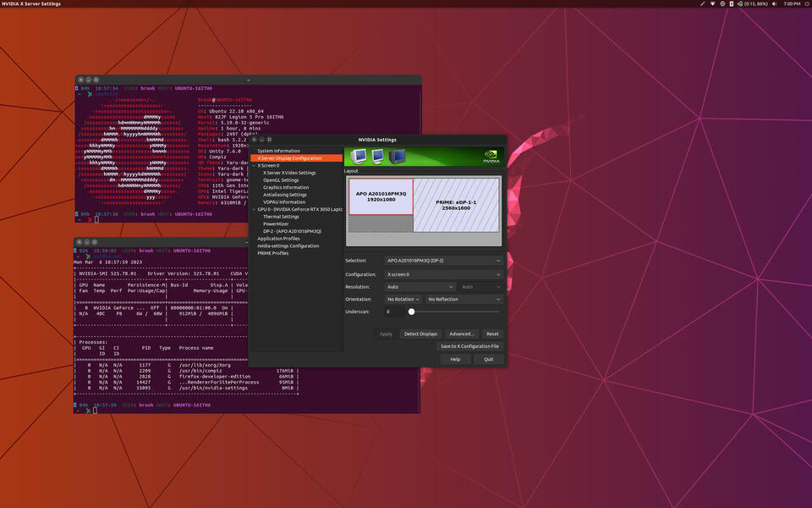Open OpenGL Settings page
The width and height of the screenshot is (812, 508).
281,179
